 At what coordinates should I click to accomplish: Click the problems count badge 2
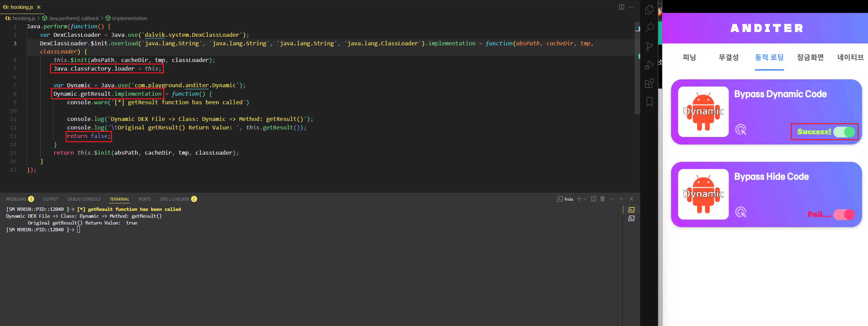(x=31, y=199)
